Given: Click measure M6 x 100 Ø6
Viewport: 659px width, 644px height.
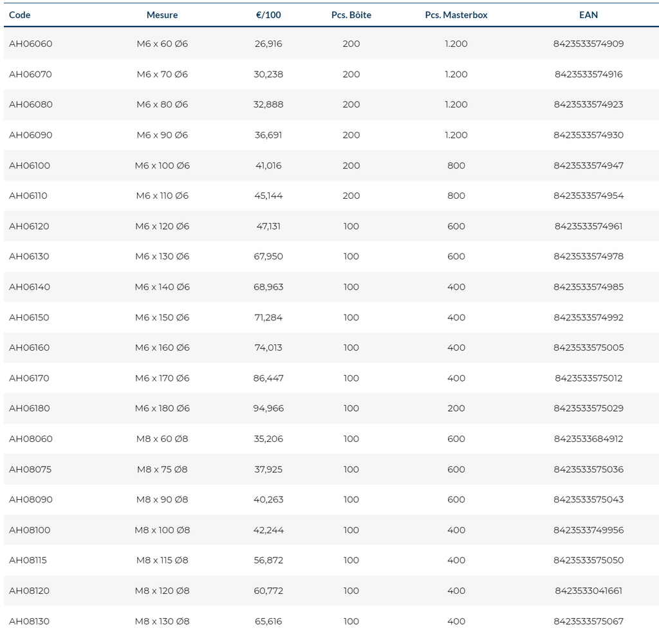Looking at the screenshot, I should [162, 165].
